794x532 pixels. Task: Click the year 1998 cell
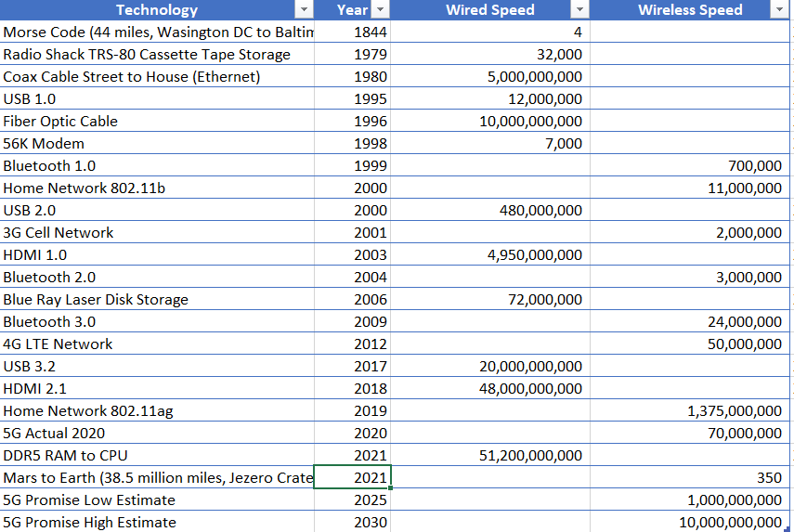click(x=353, y=143)
